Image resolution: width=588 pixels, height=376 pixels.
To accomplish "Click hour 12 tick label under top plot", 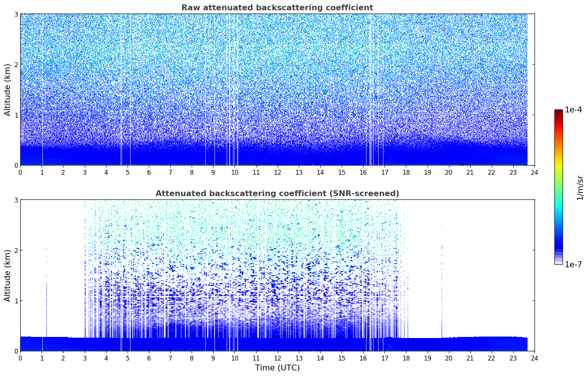I will point(277,173).
